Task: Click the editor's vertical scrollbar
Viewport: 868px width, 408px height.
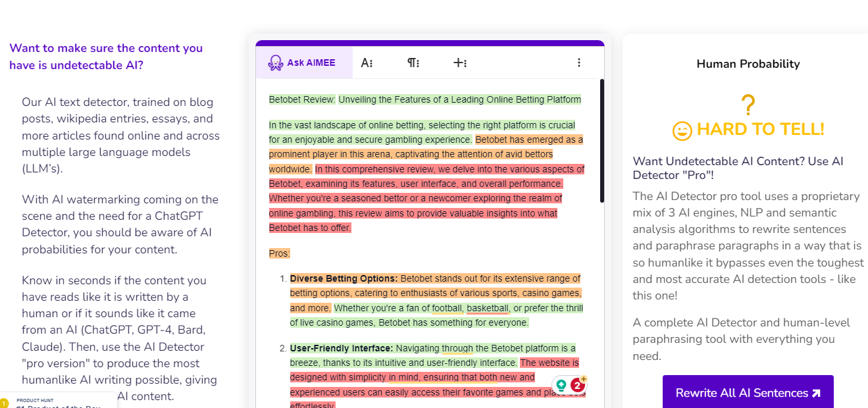Action: point(601,141)
